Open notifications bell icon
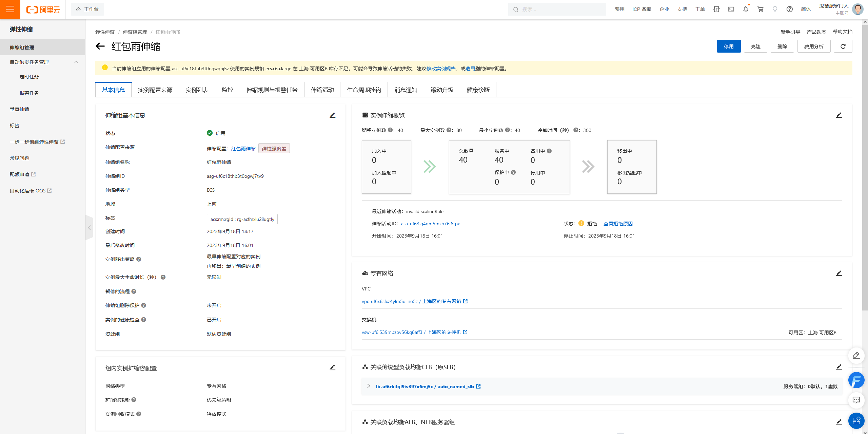The image size is (868, 434). tap(746, 9)
